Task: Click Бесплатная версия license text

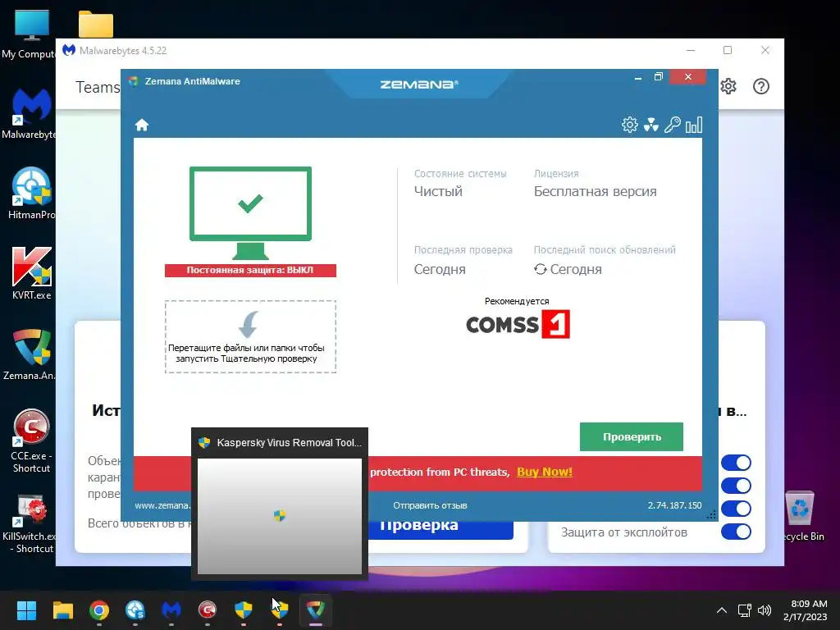Action: (x=596, y=191)
